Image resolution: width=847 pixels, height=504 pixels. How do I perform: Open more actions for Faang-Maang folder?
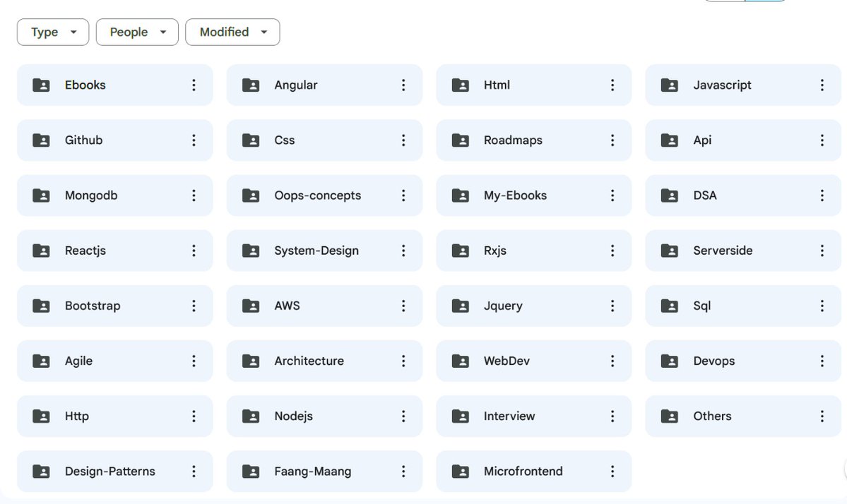coord(403,472)
